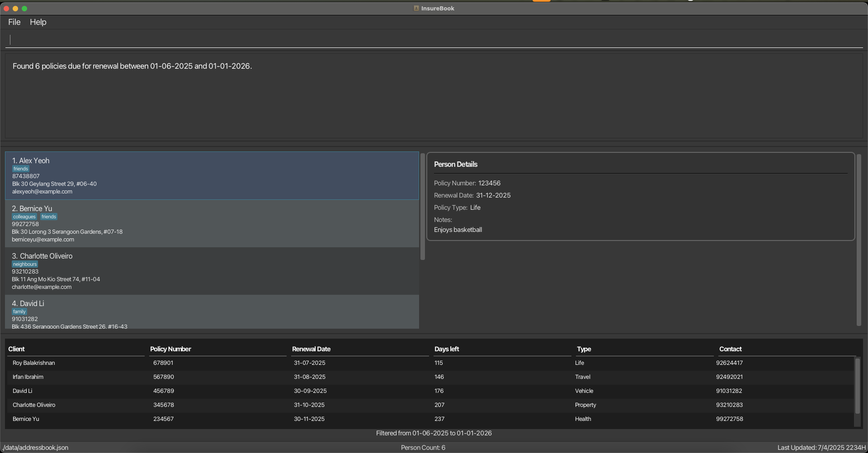Click the Last Updated timestamp

(821, 448)
